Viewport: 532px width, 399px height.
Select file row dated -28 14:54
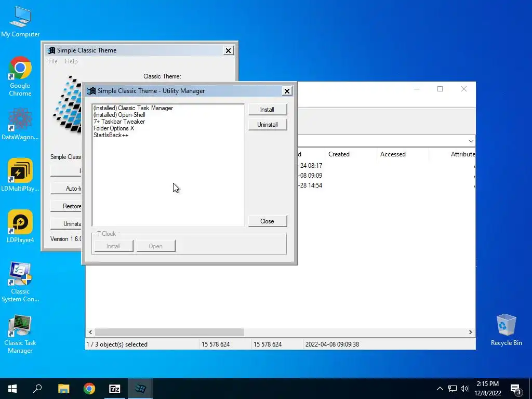click(x=387, y=185)
